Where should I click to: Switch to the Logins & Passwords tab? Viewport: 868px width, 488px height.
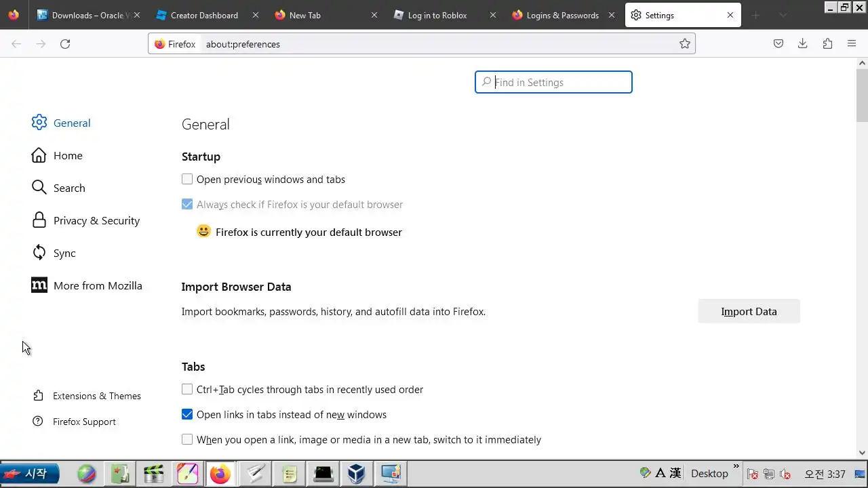563,15
